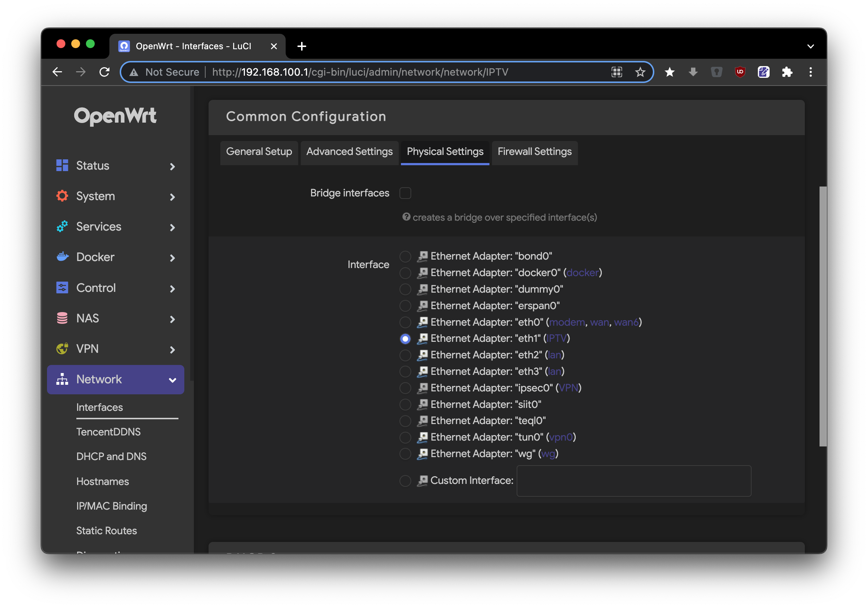Image resolution: width=868 pixels, height=608 pixels.
Task: Open Static Routes submenu item
Action: (x=106, y=530)
